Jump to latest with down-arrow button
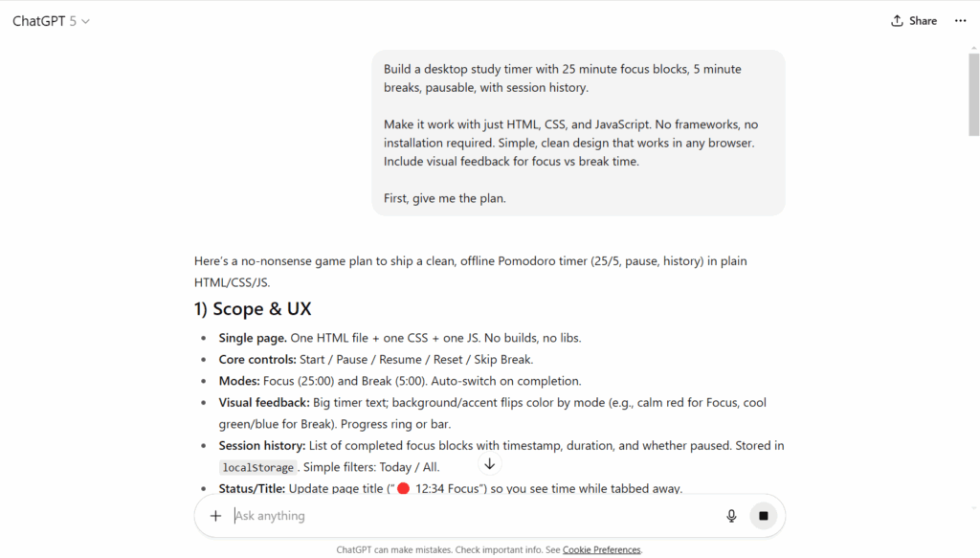This screenshot has height=558, width=980. tap(489, 463)
